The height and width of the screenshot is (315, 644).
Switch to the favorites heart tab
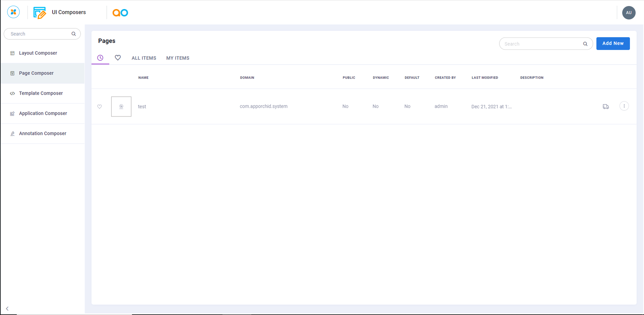click(x=118, y=58)
